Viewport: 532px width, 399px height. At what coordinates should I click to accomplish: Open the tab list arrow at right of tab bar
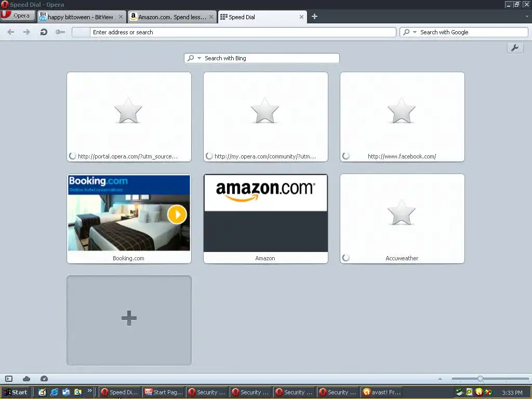click(x=527, y=16)
